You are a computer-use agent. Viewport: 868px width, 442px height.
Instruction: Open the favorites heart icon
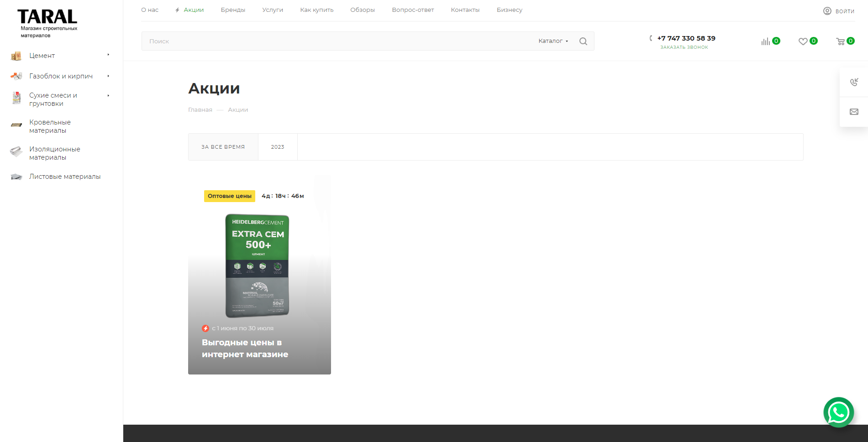point(803,42)
